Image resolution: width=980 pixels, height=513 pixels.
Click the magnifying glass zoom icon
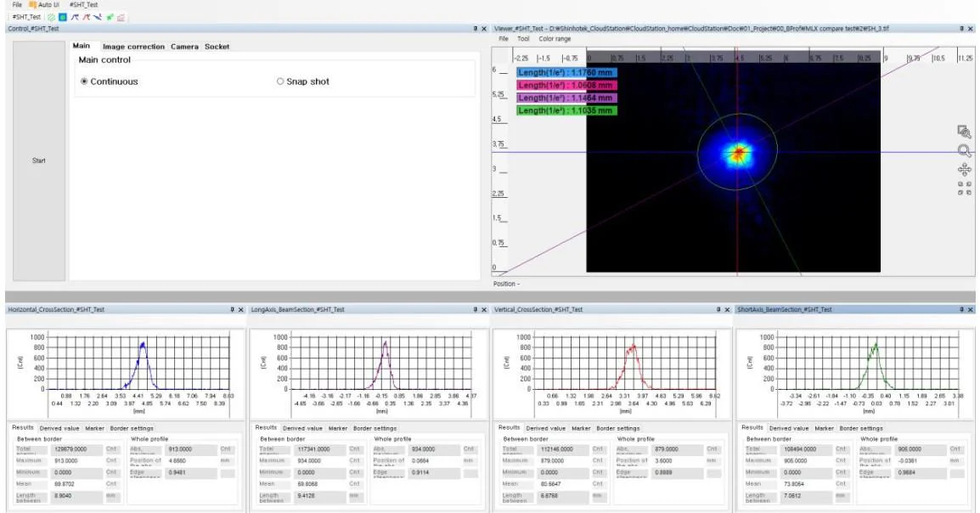pyautogui.click(x=964, y=150)
